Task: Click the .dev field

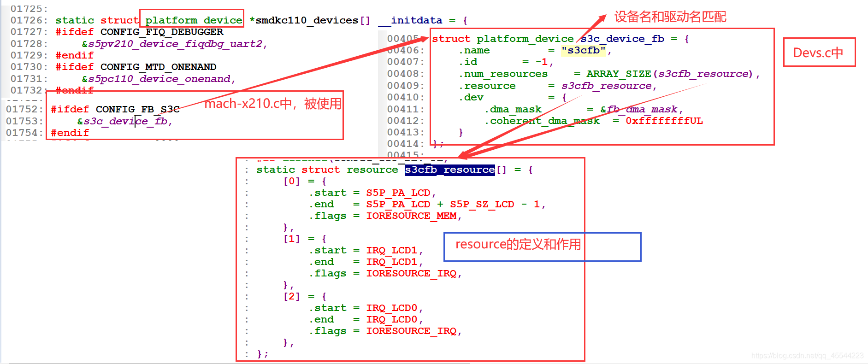Action: pos(471,97)
